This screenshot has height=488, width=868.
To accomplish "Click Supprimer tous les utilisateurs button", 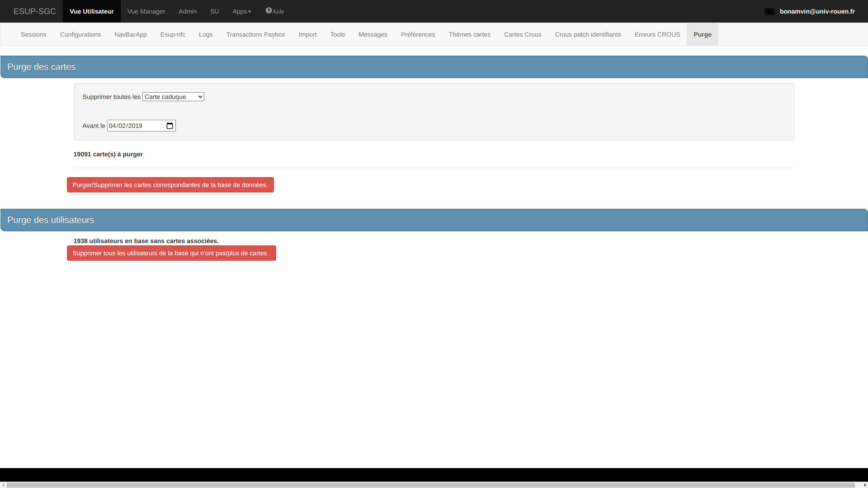I will tap(171, 253).
